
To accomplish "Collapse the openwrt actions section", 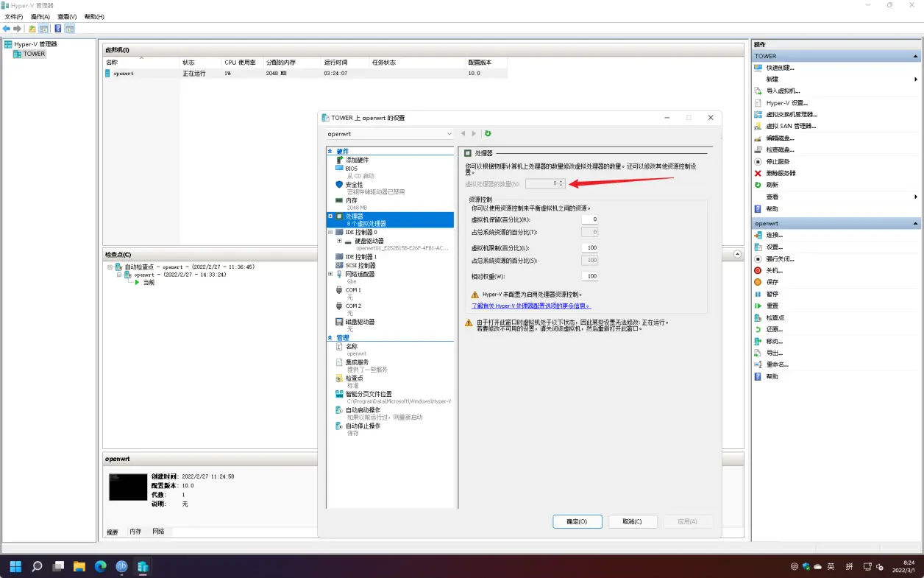I will (916, 223).
